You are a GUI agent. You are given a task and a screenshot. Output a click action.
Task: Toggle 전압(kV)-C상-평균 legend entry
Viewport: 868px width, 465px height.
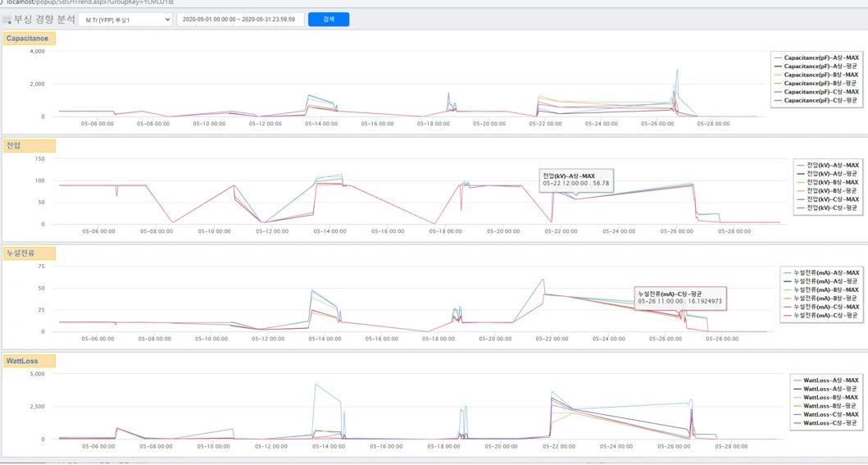click(828, 207)
